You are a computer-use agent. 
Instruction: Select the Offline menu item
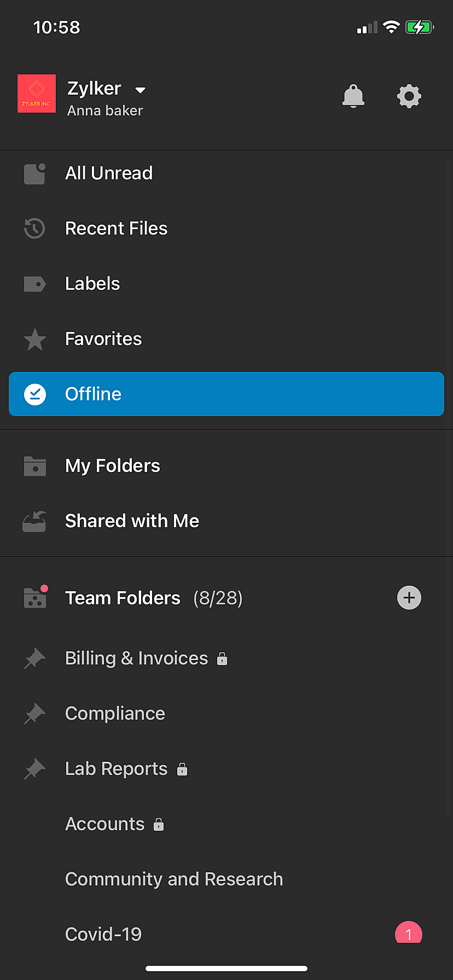pos(226,394)
